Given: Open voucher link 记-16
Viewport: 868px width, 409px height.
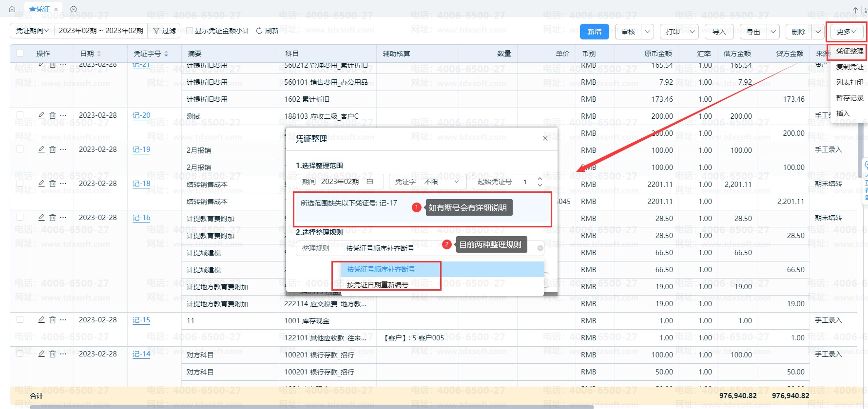Looking at the screenshot, I should coord(141,218).
